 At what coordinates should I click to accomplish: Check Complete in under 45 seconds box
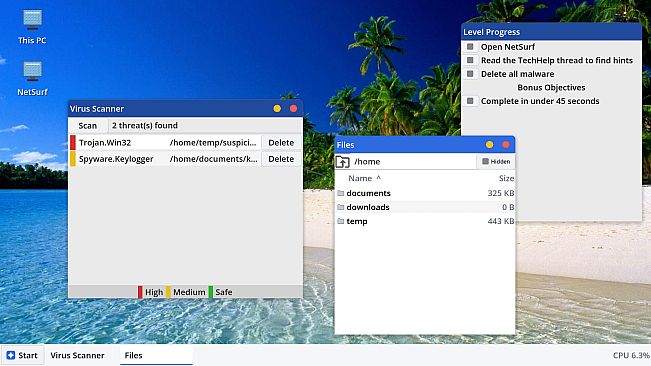pyautogui.click(x=470, y=101)
